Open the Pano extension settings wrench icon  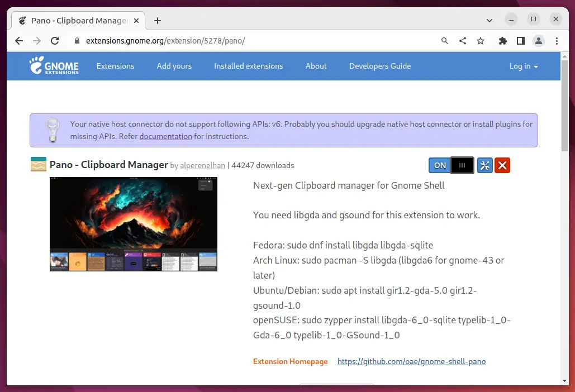click(484, 165)
